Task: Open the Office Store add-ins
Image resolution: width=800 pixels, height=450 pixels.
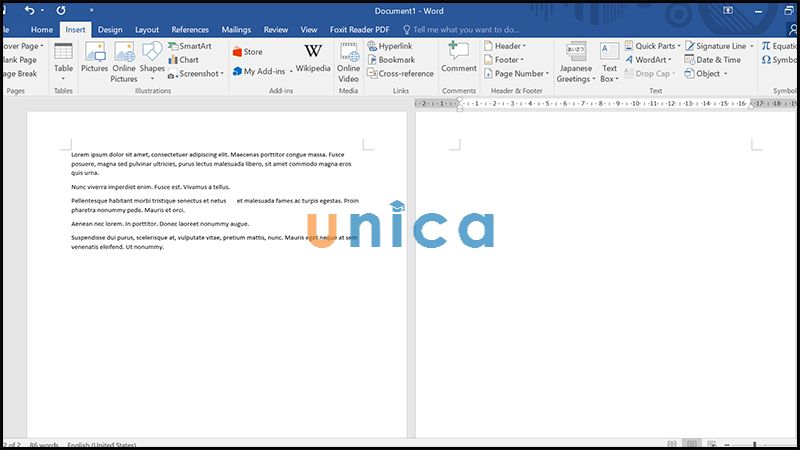Action: pyautogui.click(x=247, y=52)
